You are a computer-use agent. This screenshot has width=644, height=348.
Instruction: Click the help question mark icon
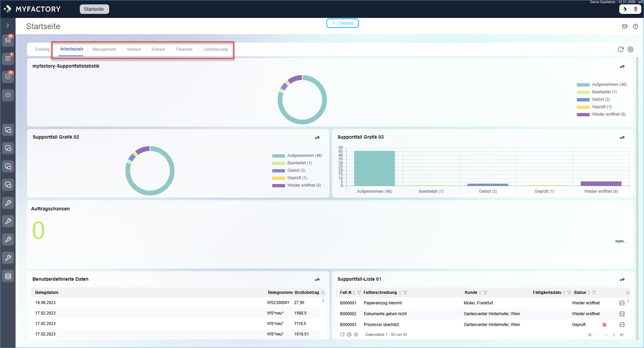(636, 26)
